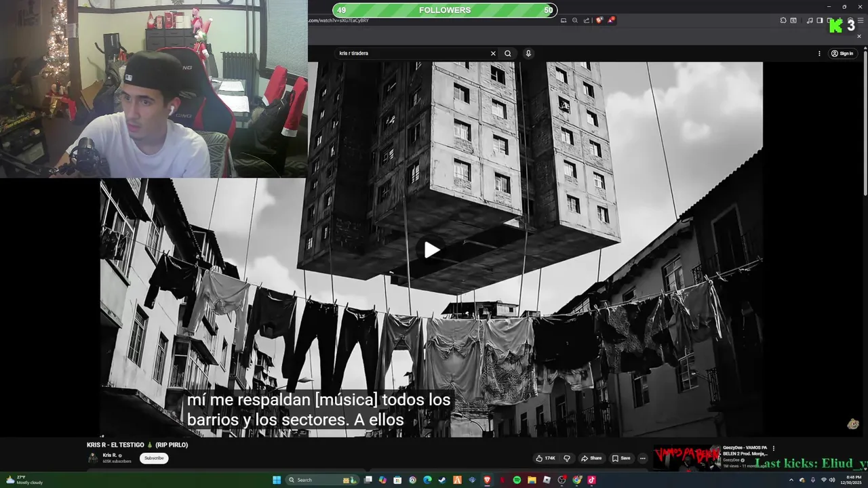Click the Brave Shields lion icon
868x488 pixels.
[x=599, y=20]
